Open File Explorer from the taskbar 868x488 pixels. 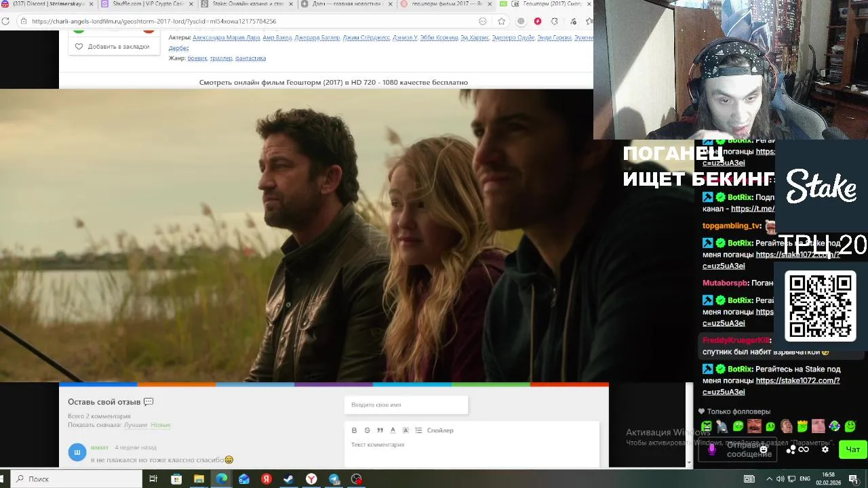(199, 479)
